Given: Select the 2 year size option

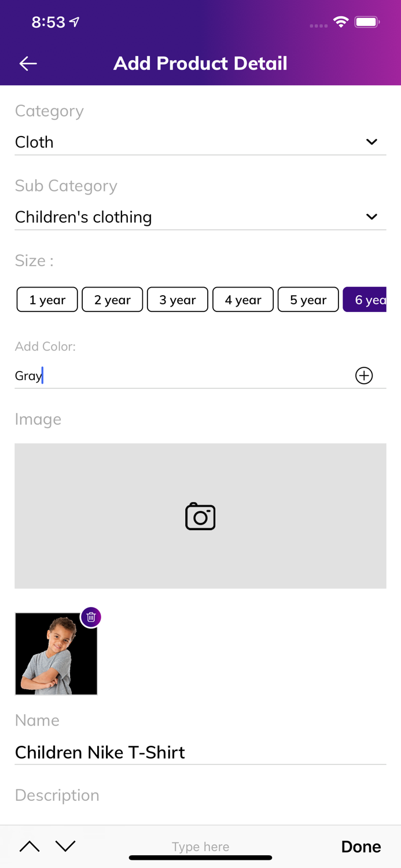Looking at the screenshot, I should (112, 300).
